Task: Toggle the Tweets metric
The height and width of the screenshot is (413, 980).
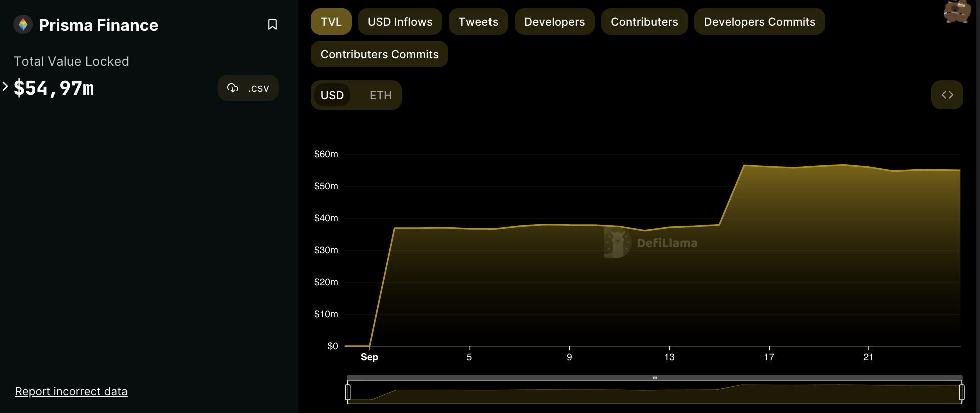Action: click(x=478, y=22)
